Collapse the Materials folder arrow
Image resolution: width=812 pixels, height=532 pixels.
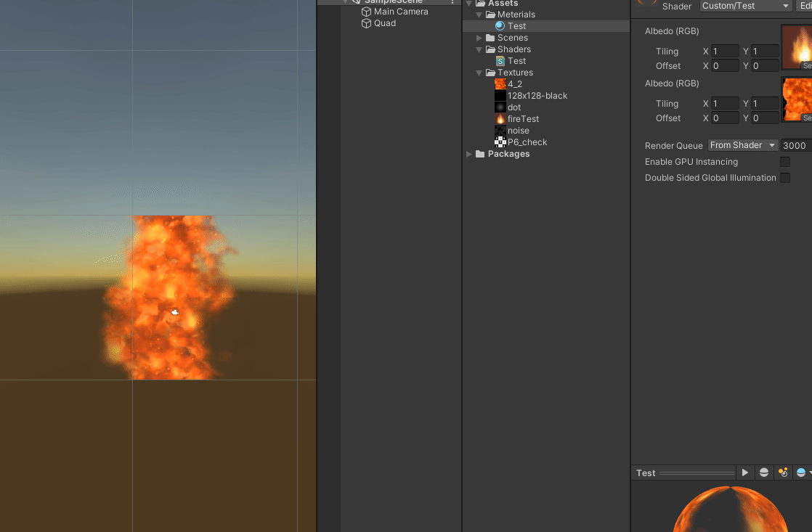tap(479, 15)
